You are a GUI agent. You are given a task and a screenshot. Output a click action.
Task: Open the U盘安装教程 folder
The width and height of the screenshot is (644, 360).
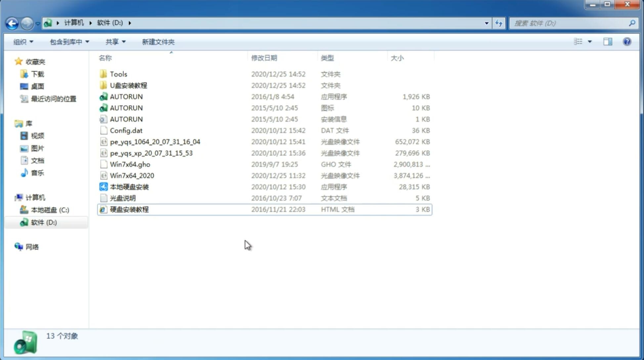(x=129, y=85)
